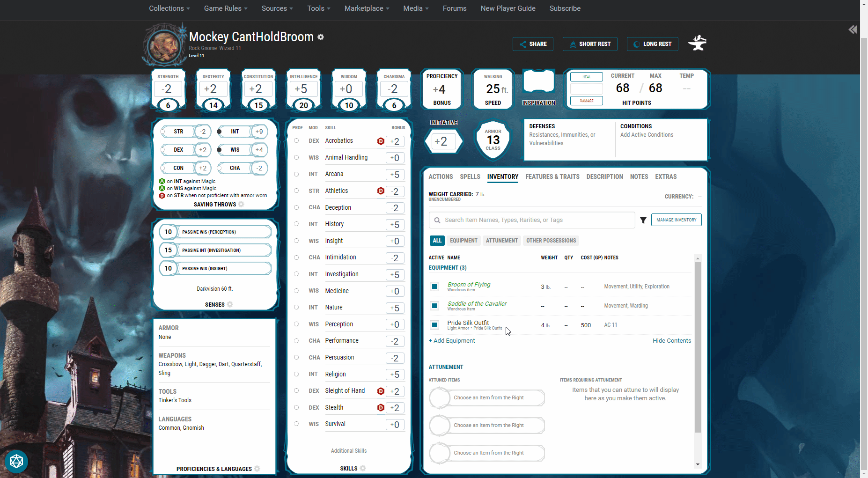Open the Collections dropdown menu
868x478 pixels.
pyautogui.click(x=169, y=8)
